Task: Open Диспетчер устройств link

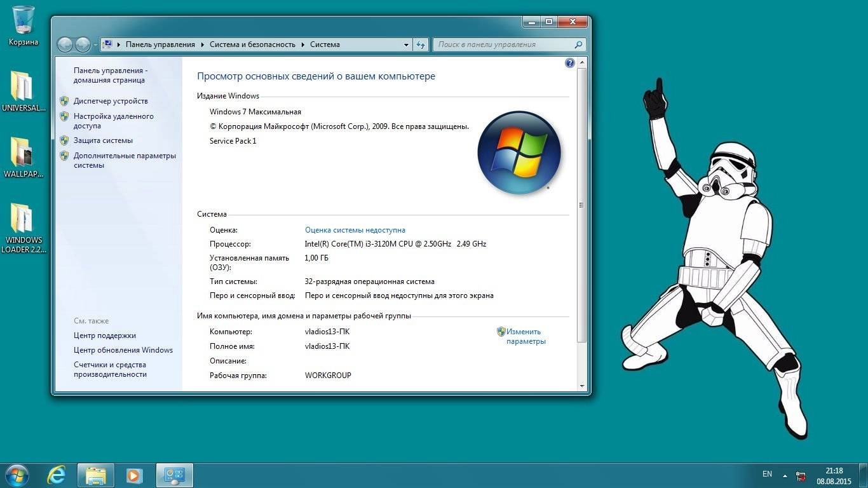Action: pyautogui.click(x=111, y=101)
